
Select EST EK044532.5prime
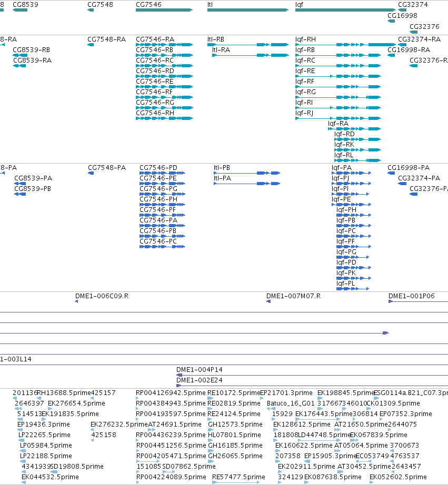(x=50, y=477)
